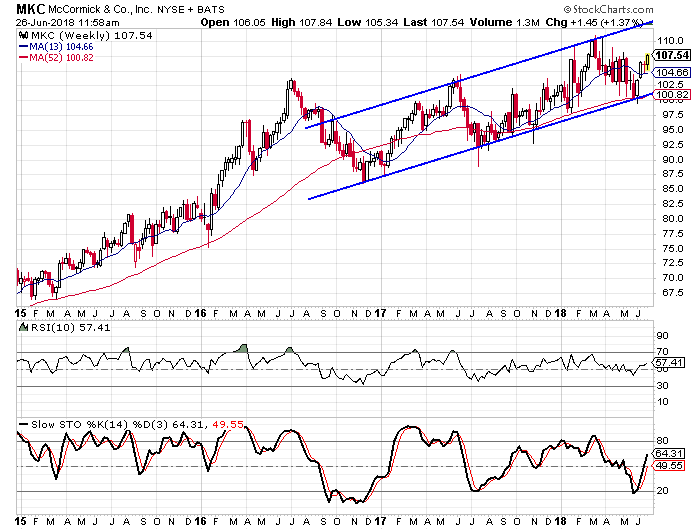Click the 10 level on RSI axis

coord(662,402)
